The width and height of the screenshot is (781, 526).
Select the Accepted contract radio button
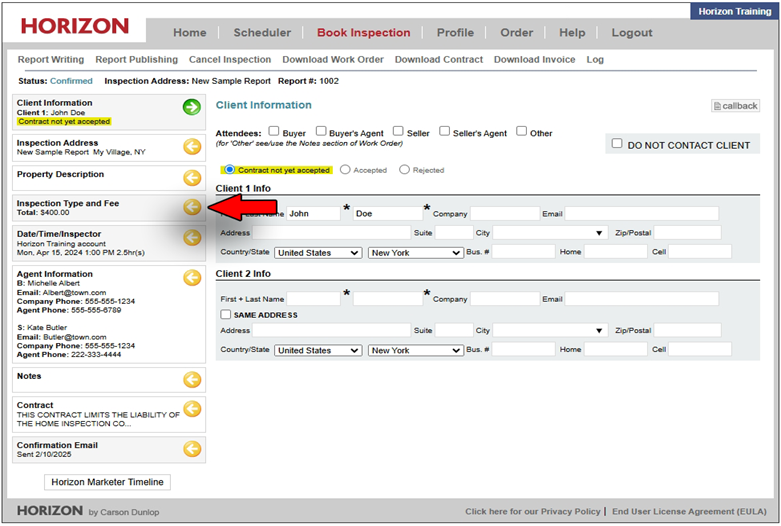(346, 170)
